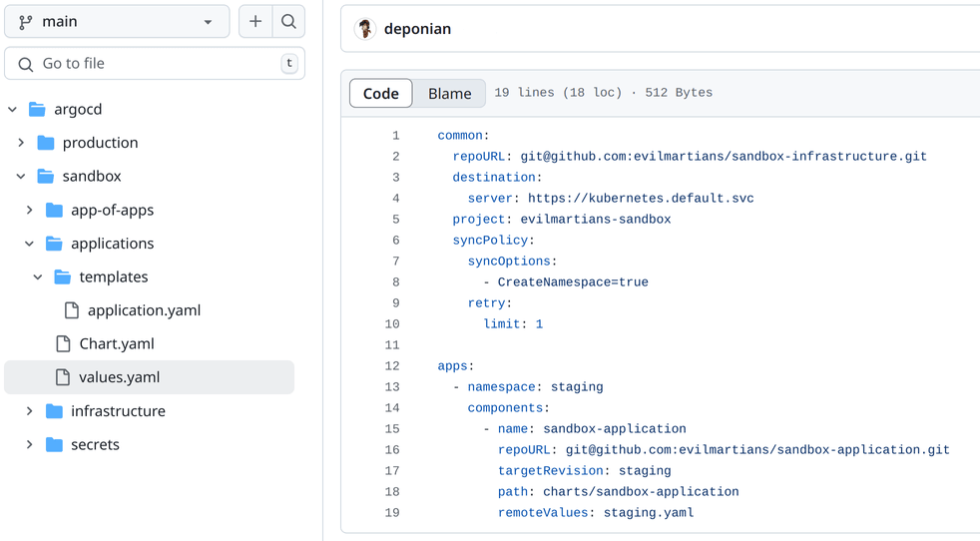This screenshot has height=541, width=980.
Task: Open the secrets folder
Action: coord(95,445)
